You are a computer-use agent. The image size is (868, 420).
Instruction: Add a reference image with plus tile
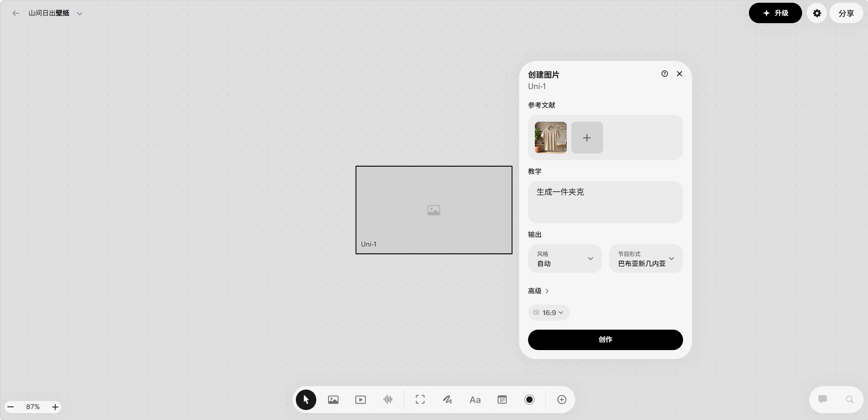(587, 138)
